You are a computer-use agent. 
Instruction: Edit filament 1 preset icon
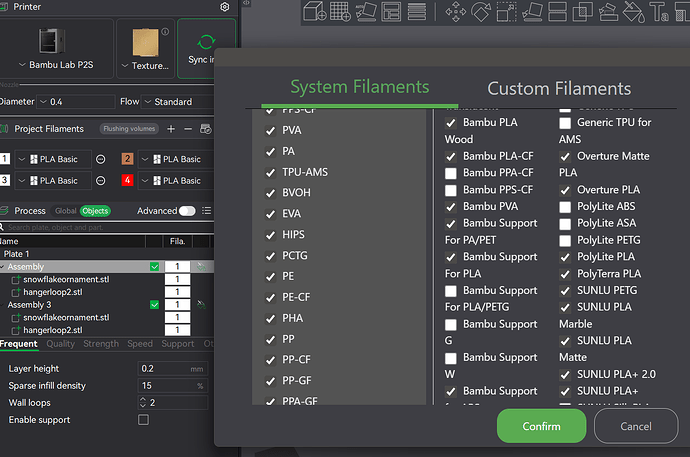(x=101, y=159)
